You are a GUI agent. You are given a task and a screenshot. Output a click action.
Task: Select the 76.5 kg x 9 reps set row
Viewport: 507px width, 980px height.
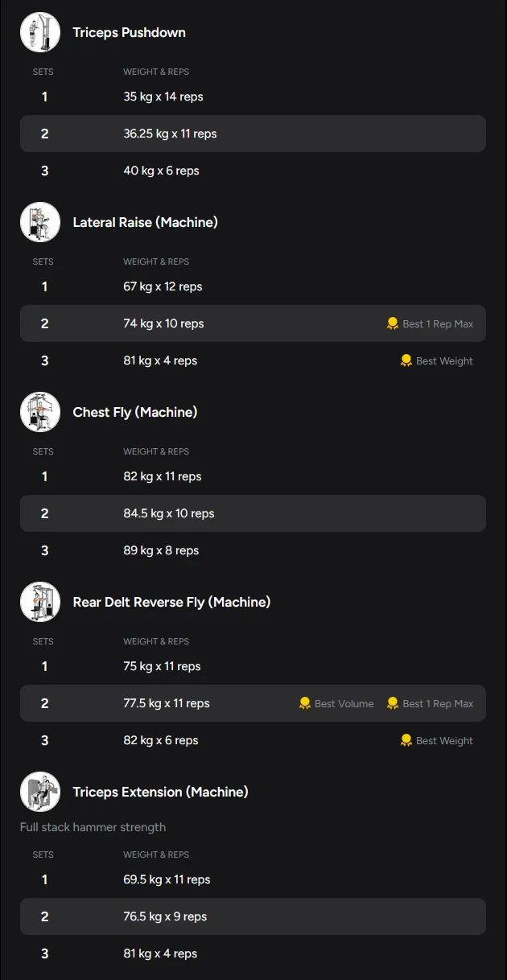click(253, 916)
